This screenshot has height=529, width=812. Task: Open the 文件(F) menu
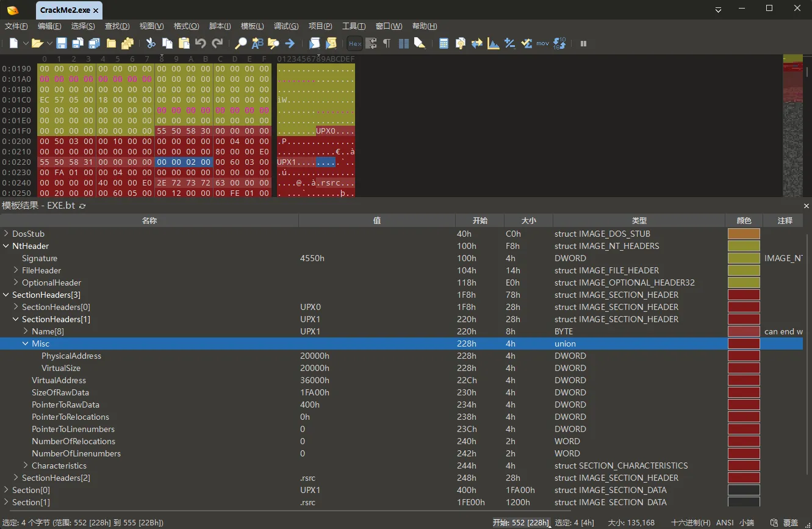coord(16,26)
